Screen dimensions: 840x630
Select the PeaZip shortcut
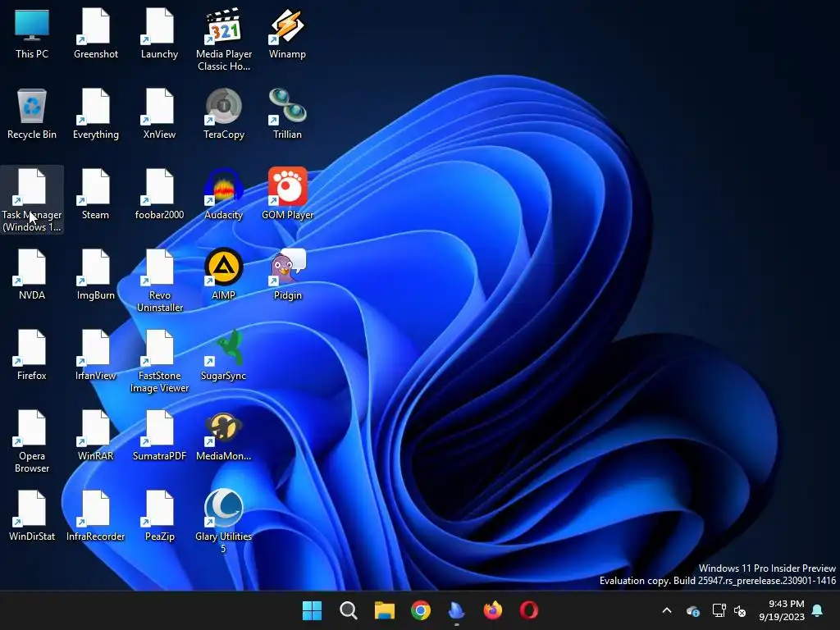coord(160,515)
